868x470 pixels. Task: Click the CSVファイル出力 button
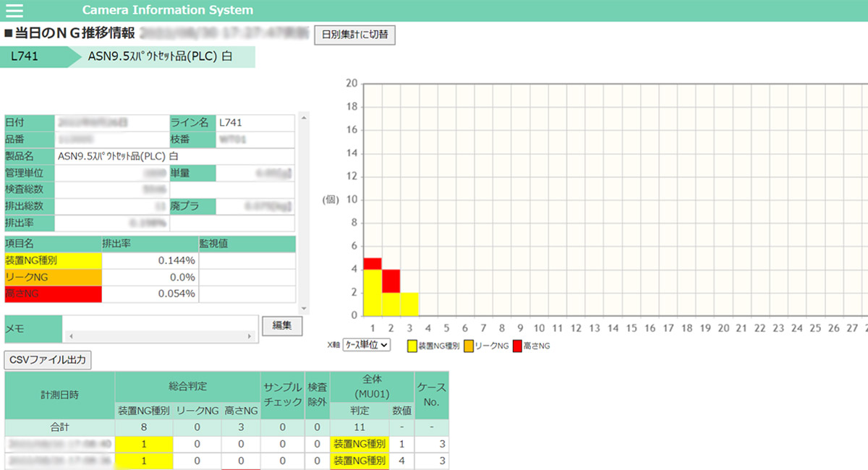point(48,359)
